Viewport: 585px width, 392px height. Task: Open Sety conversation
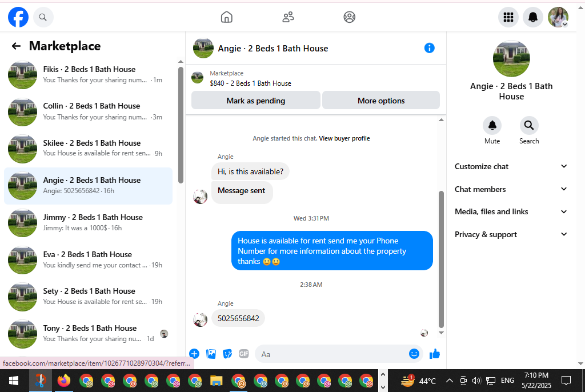[x=88, y=297]
